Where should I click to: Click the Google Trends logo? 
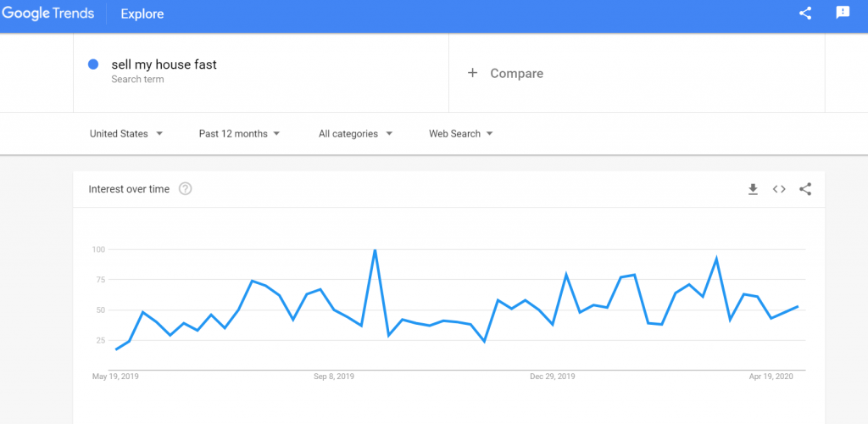click(x=47, y=14)
